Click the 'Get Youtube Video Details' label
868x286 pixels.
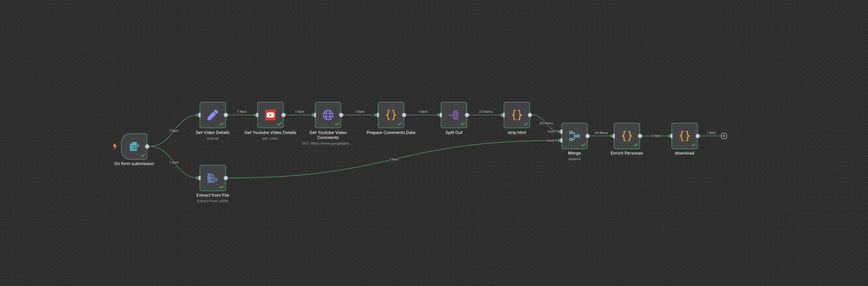(270, 132)
